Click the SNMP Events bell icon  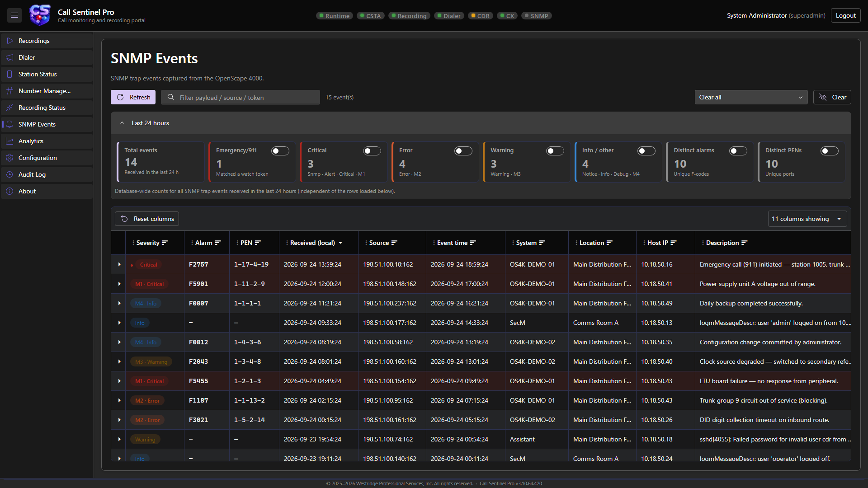(9, 124)
